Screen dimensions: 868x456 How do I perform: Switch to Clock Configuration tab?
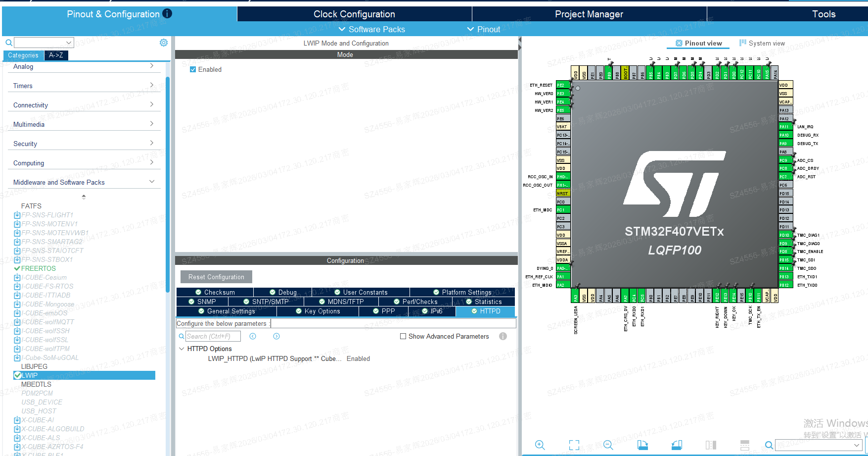point(354,14)
